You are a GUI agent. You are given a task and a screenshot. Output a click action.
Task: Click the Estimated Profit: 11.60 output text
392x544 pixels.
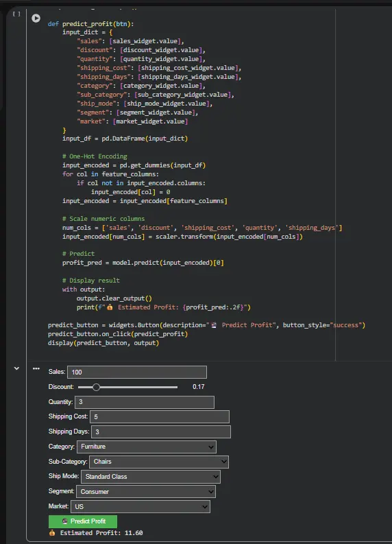[101, 532]
